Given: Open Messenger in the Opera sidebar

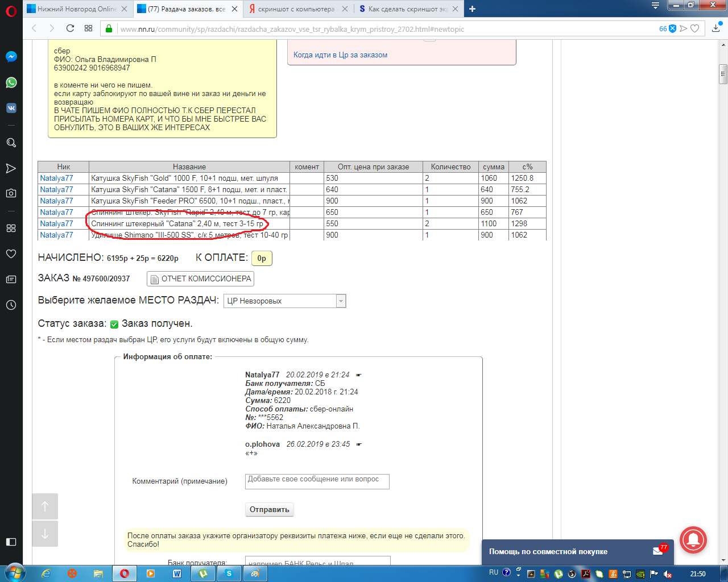Looking at the screenshot, I should click(x=11, y=57).
